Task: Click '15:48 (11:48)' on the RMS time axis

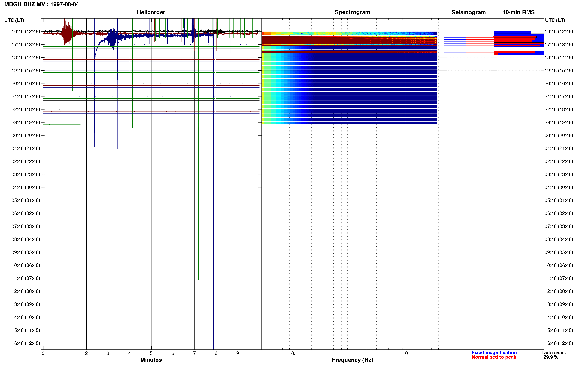Action: point(559,330)
